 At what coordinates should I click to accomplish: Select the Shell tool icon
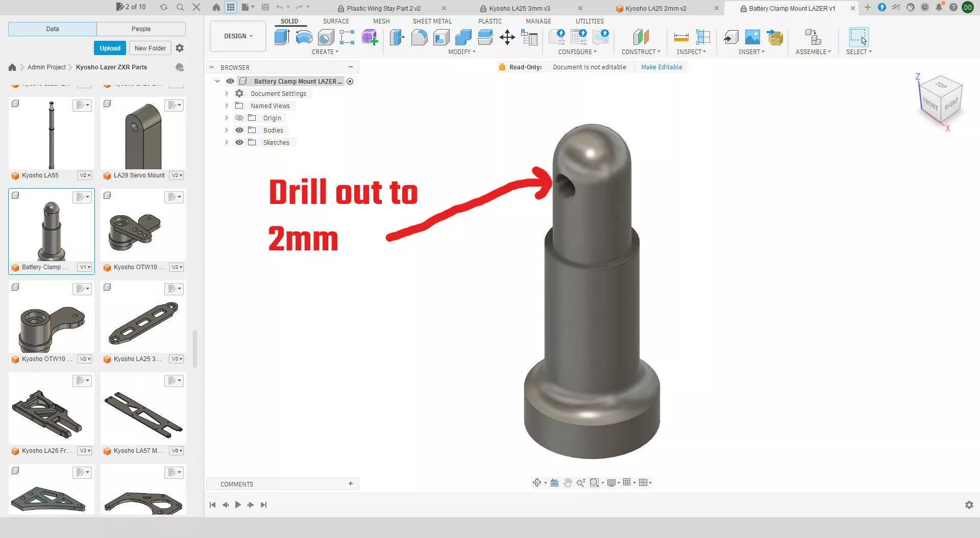441,37
